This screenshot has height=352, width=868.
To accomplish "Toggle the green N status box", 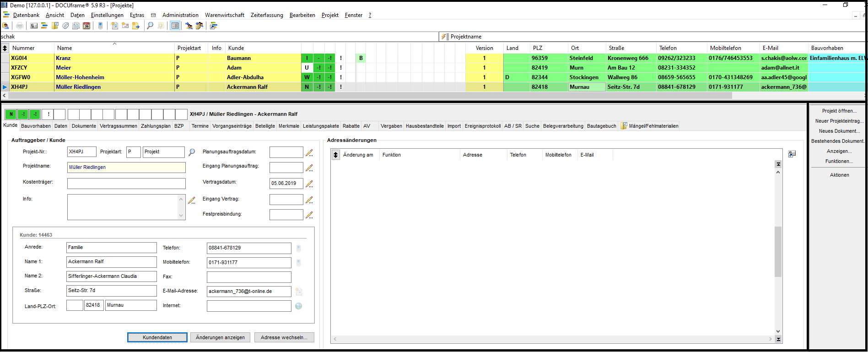I will (x=11, y=114).
